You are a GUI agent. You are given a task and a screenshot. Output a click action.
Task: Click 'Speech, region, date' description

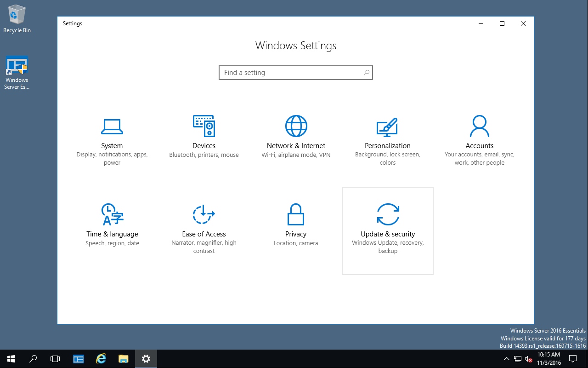click(112, 243)
